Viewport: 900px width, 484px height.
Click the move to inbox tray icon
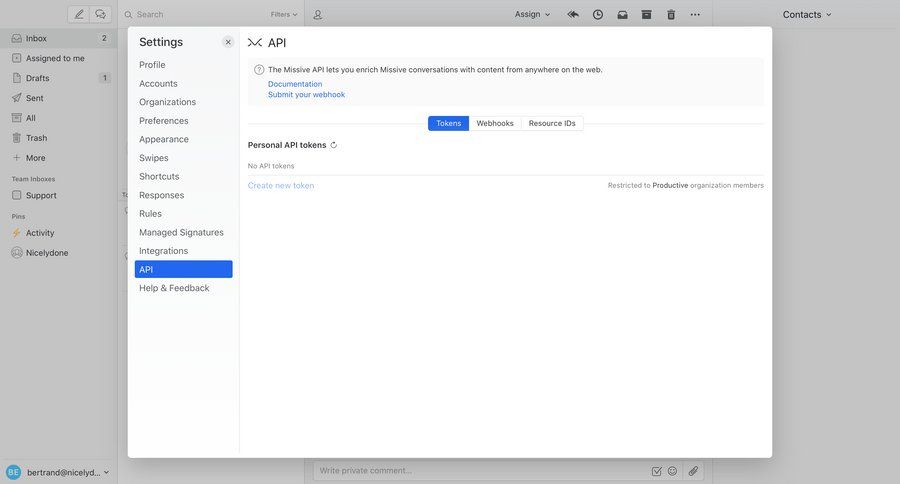(x=622, y=14)
